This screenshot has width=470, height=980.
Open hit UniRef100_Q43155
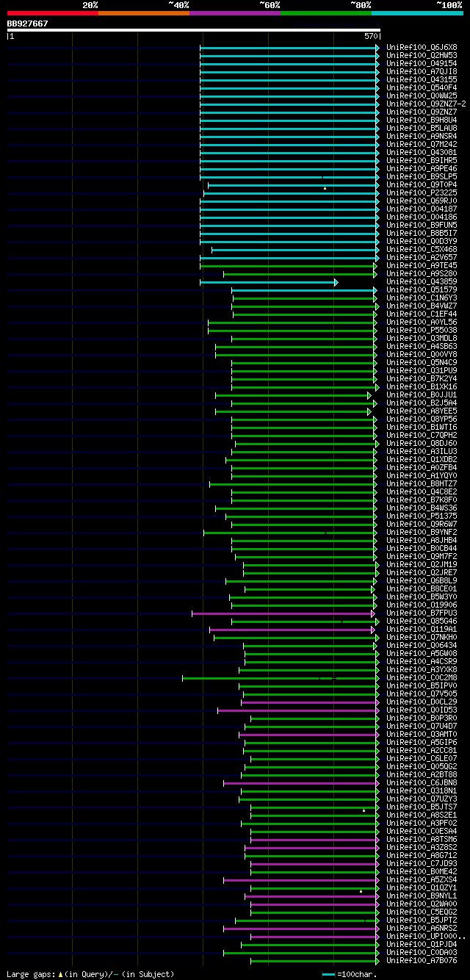[422, 79]
